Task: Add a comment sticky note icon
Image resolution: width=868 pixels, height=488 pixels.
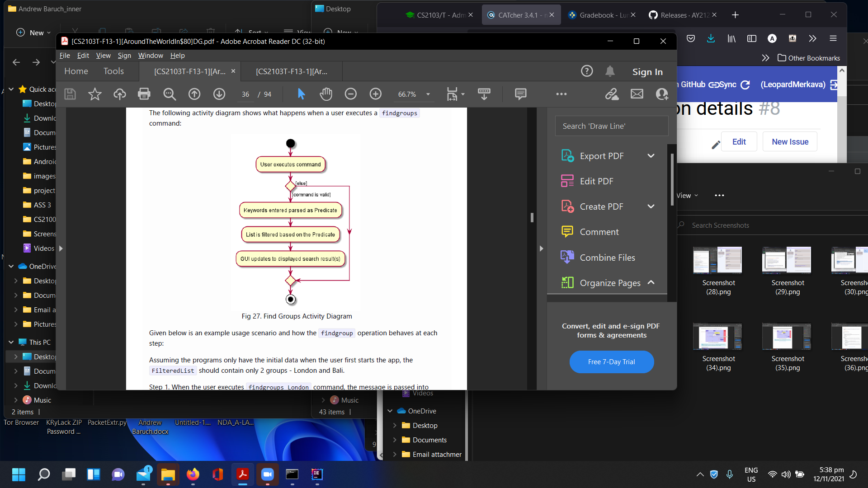Action: click(x=520, y=94)
